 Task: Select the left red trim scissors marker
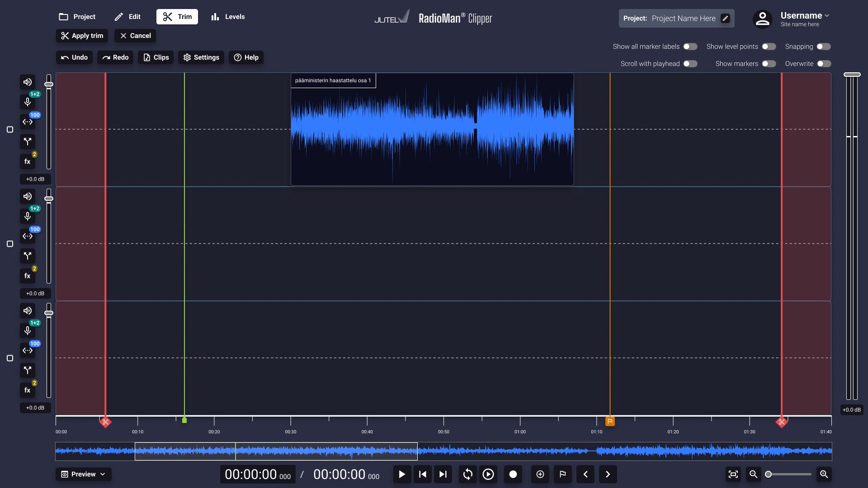click(x=105, y=422)
